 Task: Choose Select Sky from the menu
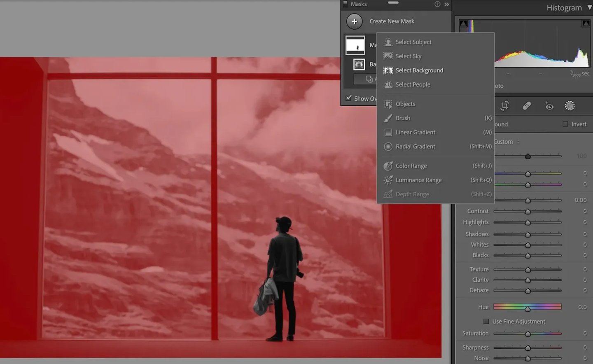(436, 56)
